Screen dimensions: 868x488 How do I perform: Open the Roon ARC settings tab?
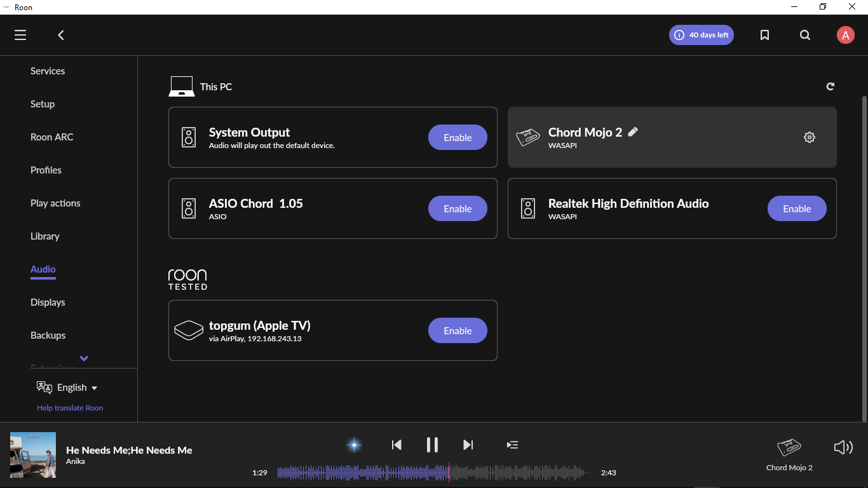[52, 137]
